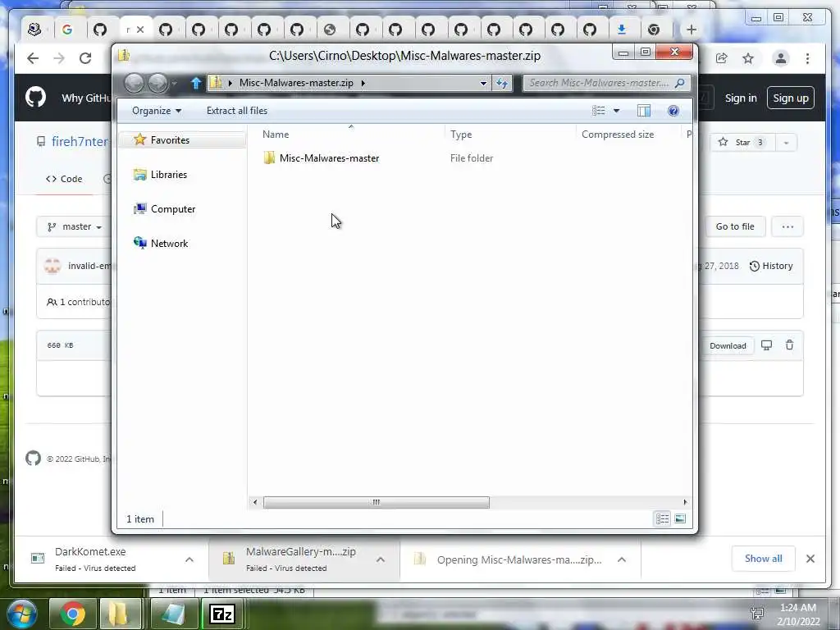Image resolution: width=840 pixels, height=630 pixels.
Task: Select Computer in the navigation pane
Action: [x=173, y=209]
